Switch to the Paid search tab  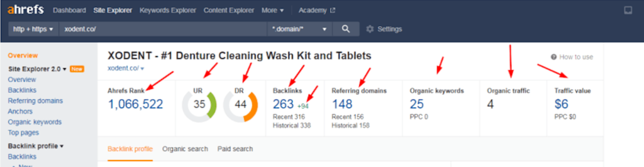click(235, 149)
